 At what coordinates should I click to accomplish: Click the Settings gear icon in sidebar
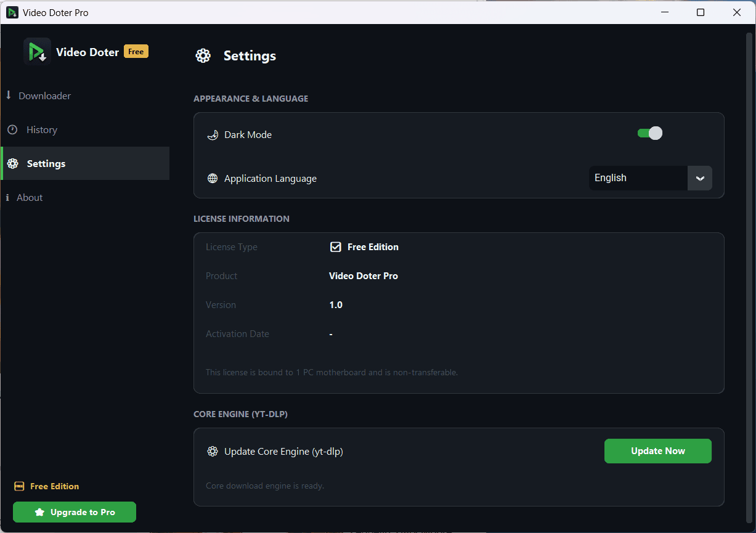click(12, 163)
